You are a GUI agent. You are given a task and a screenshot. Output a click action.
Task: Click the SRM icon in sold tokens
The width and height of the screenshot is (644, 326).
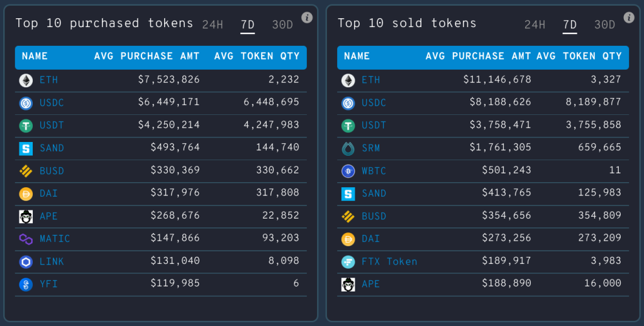(x=348, y=148)
